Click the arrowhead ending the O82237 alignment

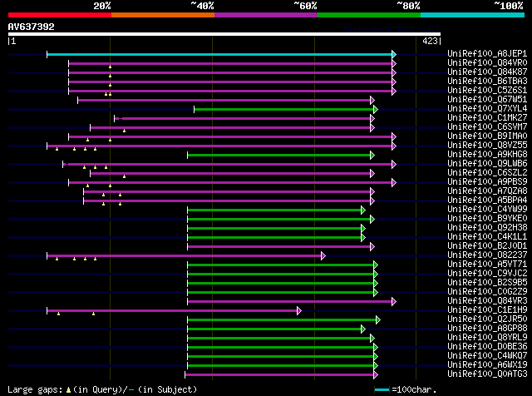tap(323, 256)
